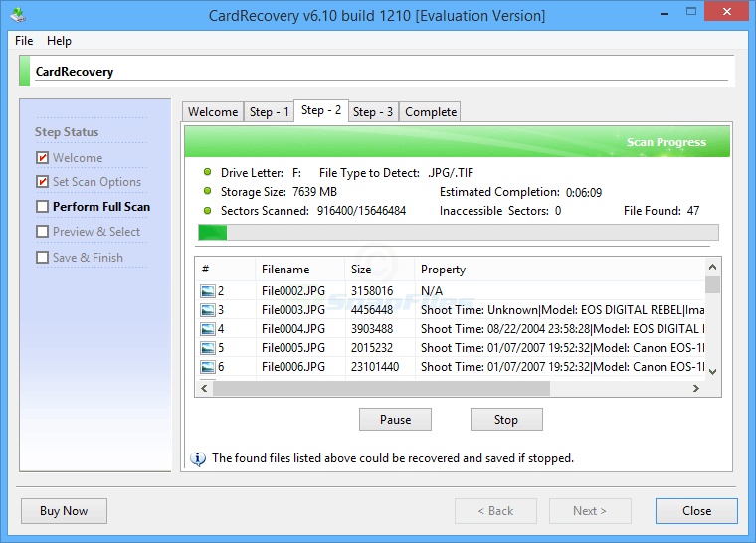
Task: Toggle the Preview & Select checkbox
Action: tap(43, 232)
